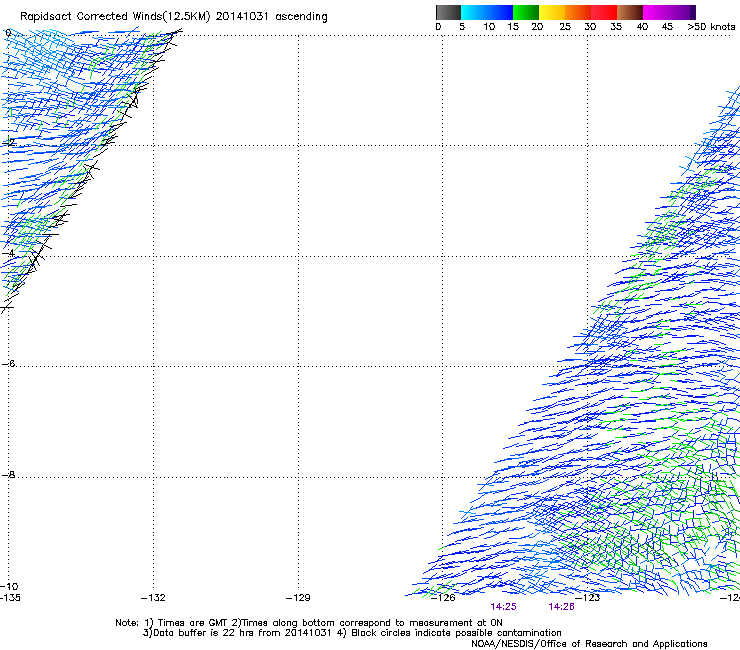Click longitude label '-126'
This screenshot has width=740, height=650.
coord(443,598)
